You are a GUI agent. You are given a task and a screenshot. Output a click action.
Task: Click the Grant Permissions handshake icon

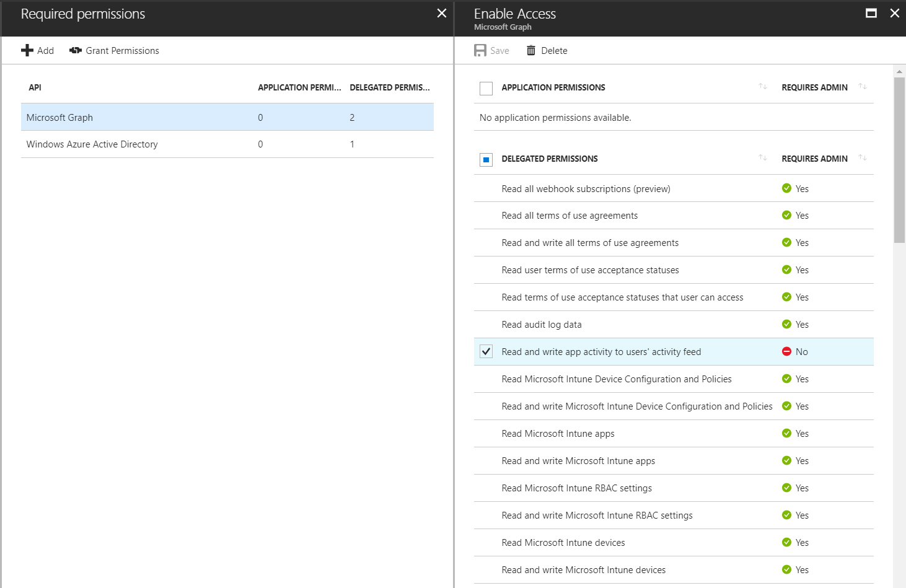tap(76, 51)
